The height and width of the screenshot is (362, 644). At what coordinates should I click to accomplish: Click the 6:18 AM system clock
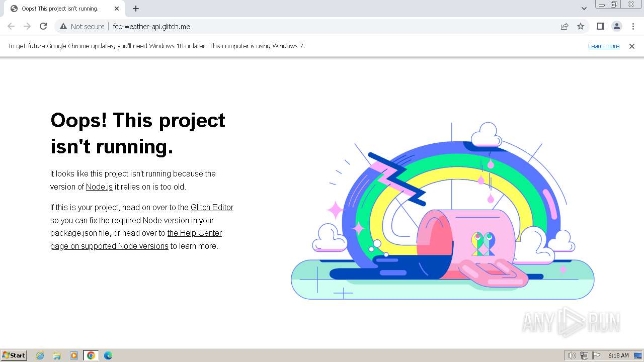click(618, 355)
